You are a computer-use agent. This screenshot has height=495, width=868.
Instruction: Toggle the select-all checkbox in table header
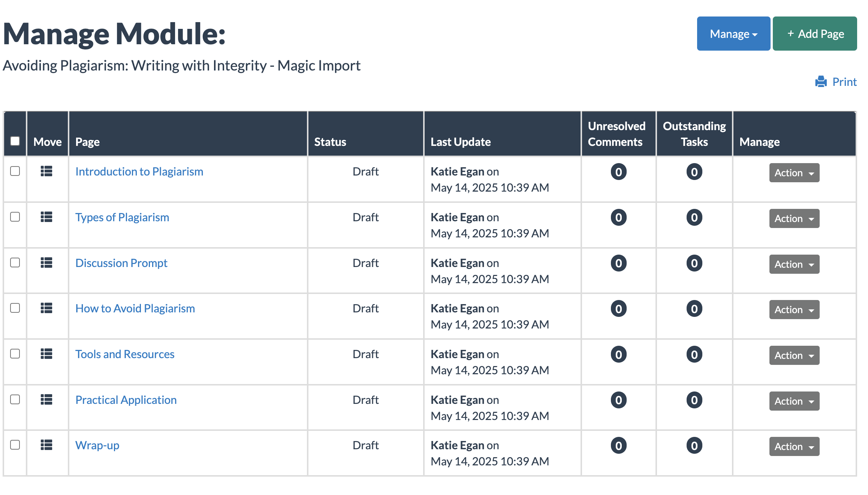(x=15, y=141)
